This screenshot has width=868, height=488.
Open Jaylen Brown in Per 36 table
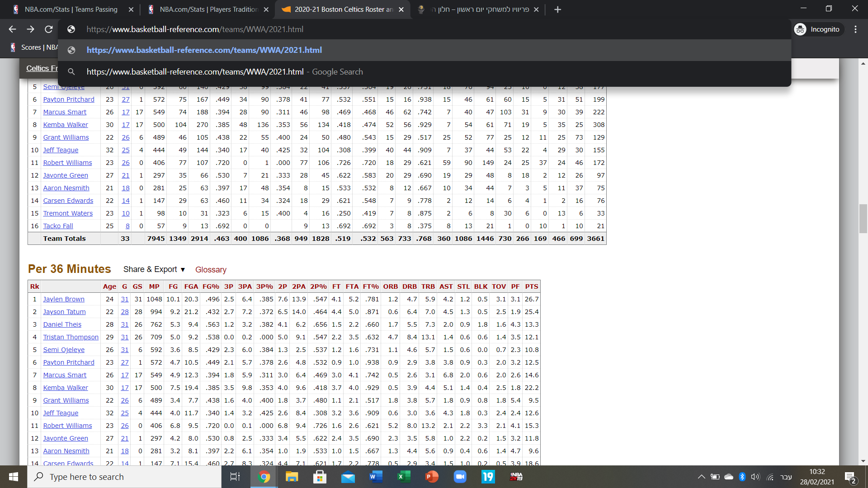click(x=64, y=299)
